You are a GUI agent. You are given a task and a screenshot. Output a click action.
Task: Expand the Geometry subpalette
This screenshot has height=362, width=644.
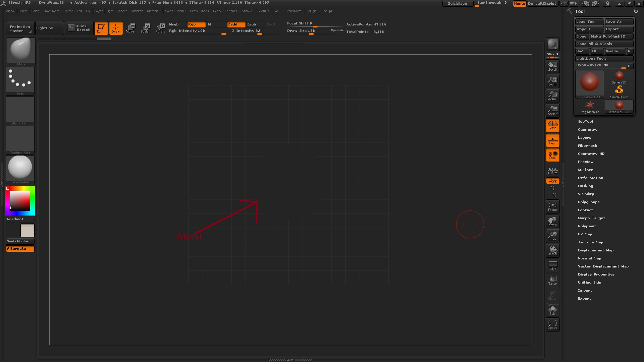click(x=587, y=130)
